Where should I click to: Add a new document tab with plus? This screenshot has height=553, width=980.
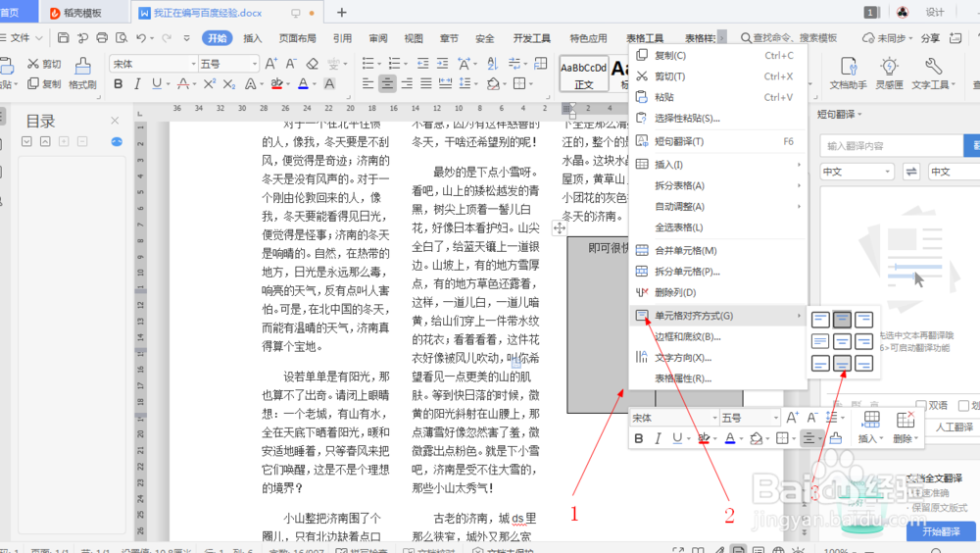tap(341, 13)
